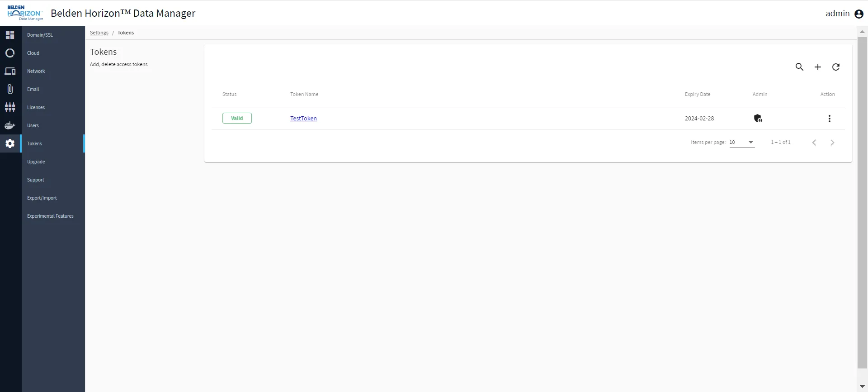Image resolution: width=868 pixels, height=392 pixels.
Task: Go to the previous page of tokens
Action: click(x=814, y=143)
